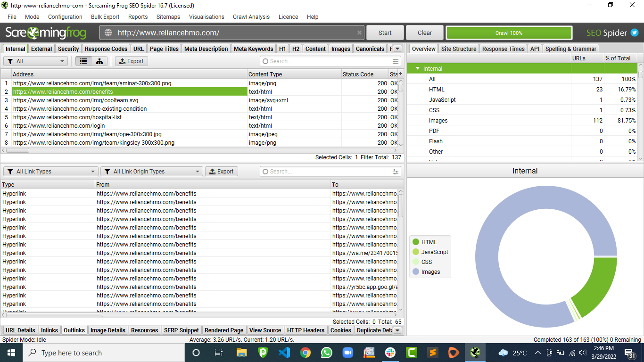Open the Meta Description tab

[206, 49]
